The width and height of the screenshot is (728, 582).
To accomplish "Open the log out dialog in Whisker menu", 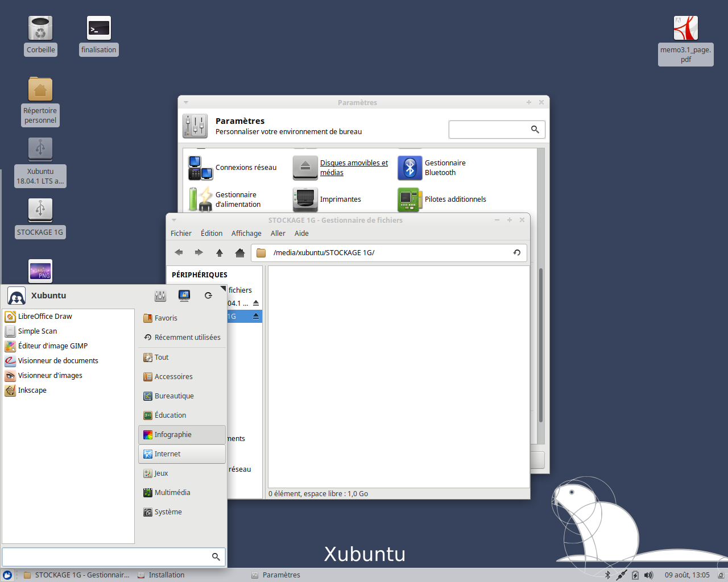I will [208, 296].
